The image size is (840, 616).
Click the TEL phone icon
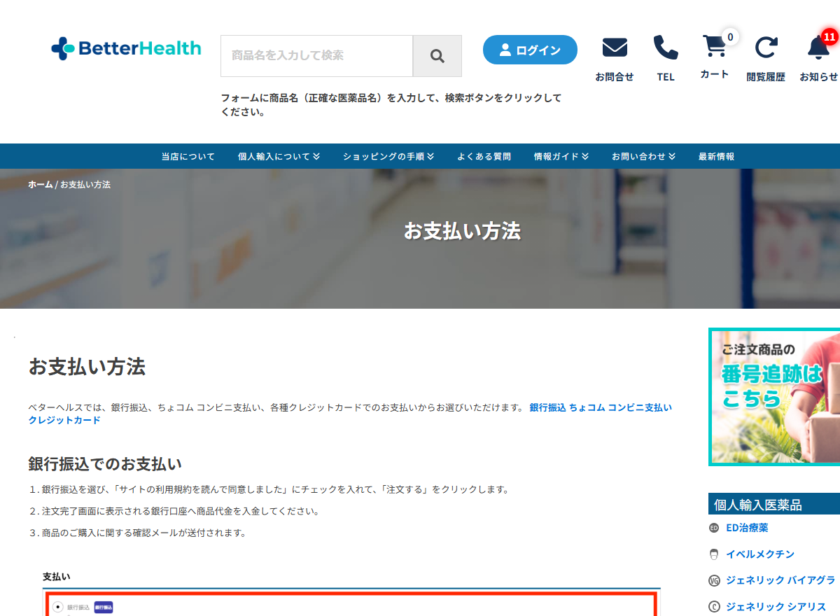click(666, 48)
